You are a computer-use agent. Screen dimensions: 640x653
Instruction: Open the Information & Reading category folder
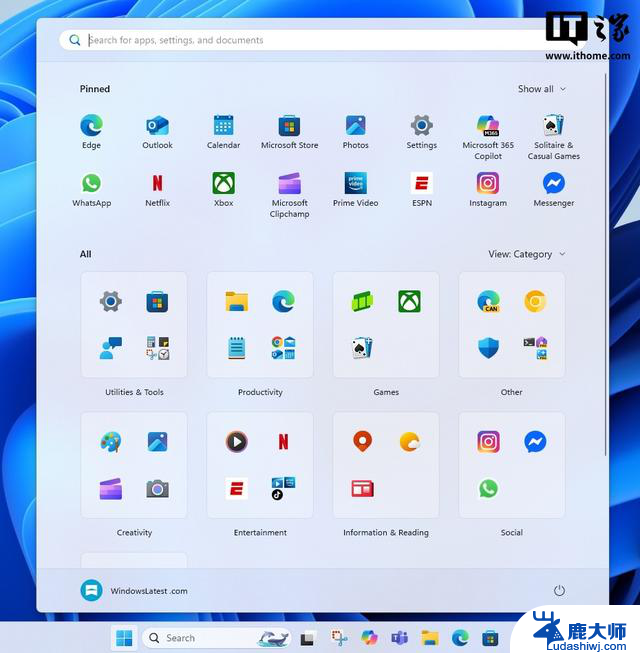386,465
